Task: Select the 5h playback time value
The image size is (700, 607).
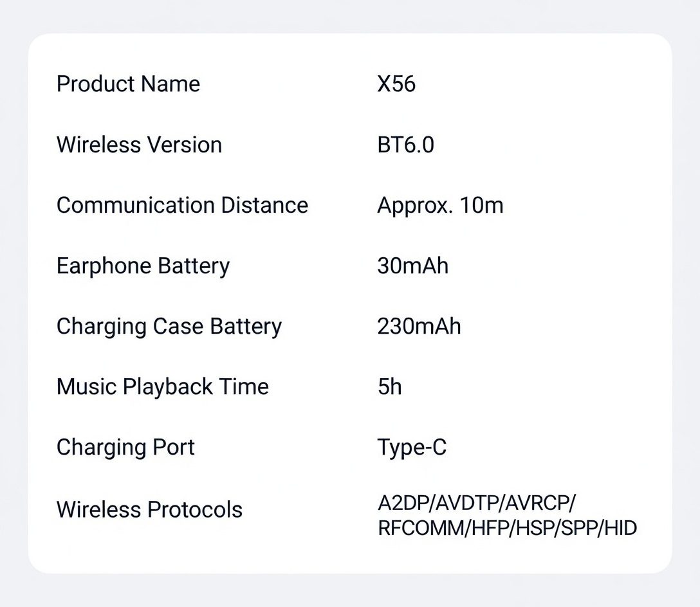Action: (x=389, y=386)
